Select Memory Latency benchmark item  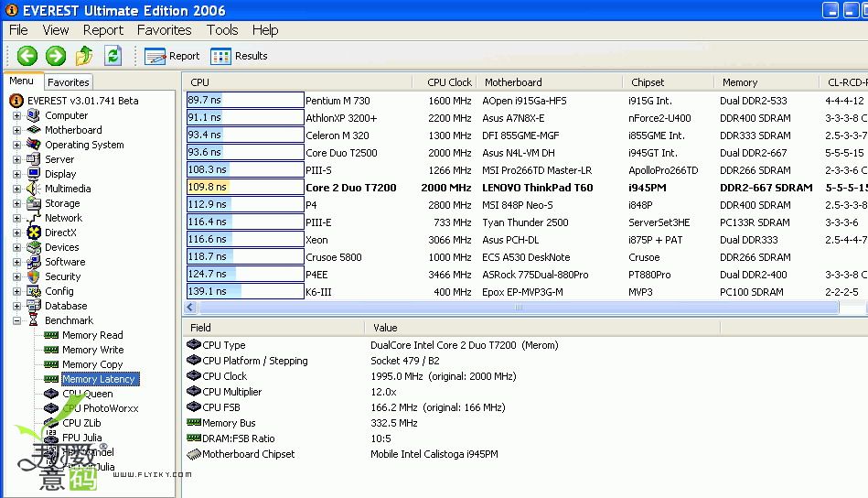tap(99, 379)
